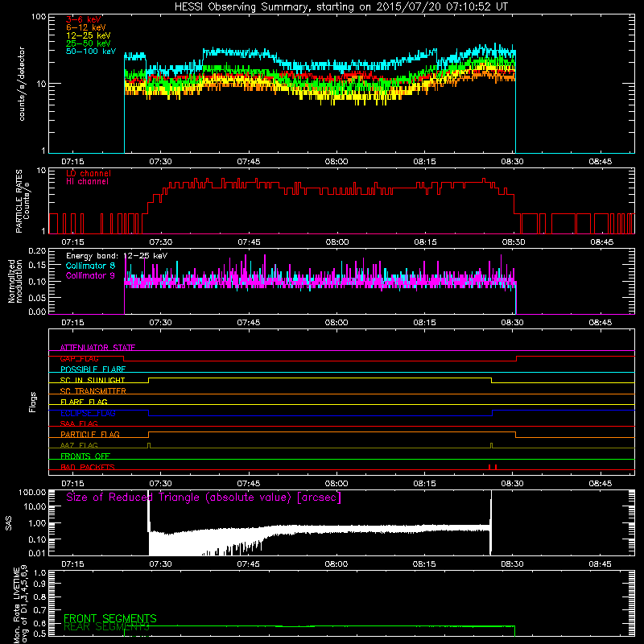Viewport: 644px width, 644px height.
Task: Select the PARTICLE_FLAG label
Action: 90,434
